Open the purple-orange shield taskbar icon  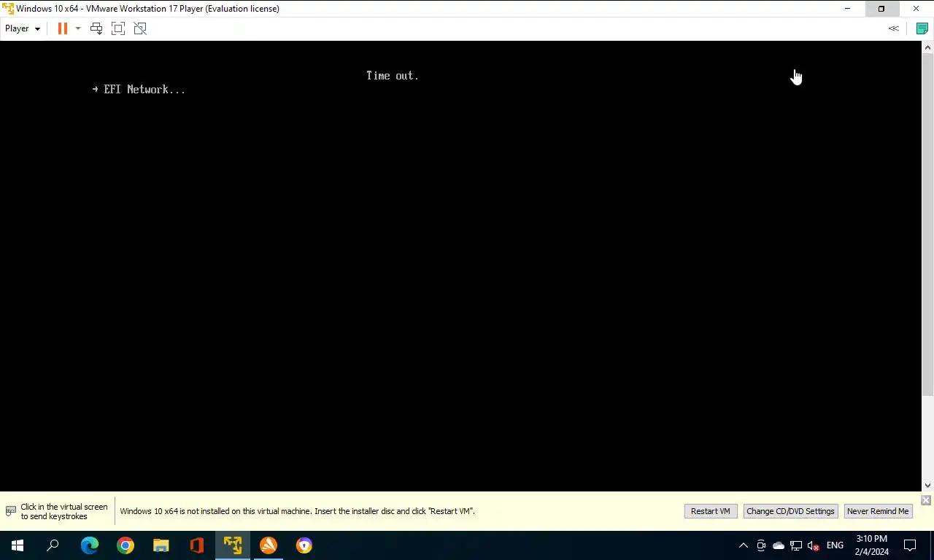(x=304, y=545)
